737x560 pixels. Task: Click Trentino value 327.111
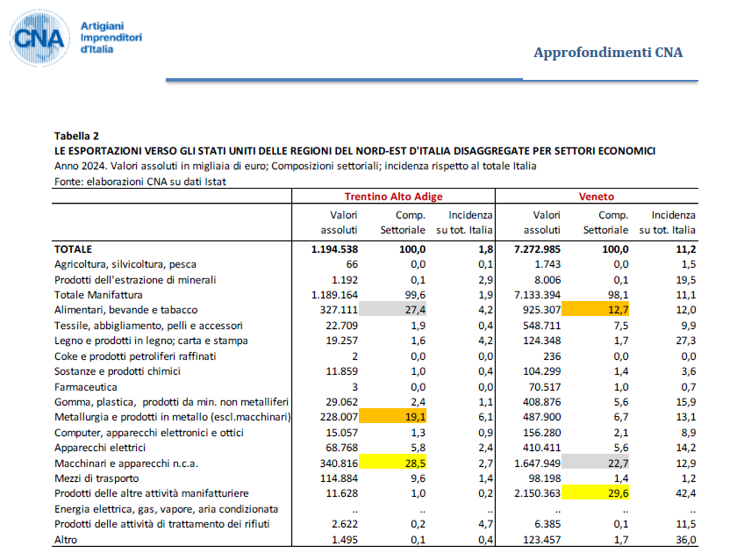click(339, 310)
